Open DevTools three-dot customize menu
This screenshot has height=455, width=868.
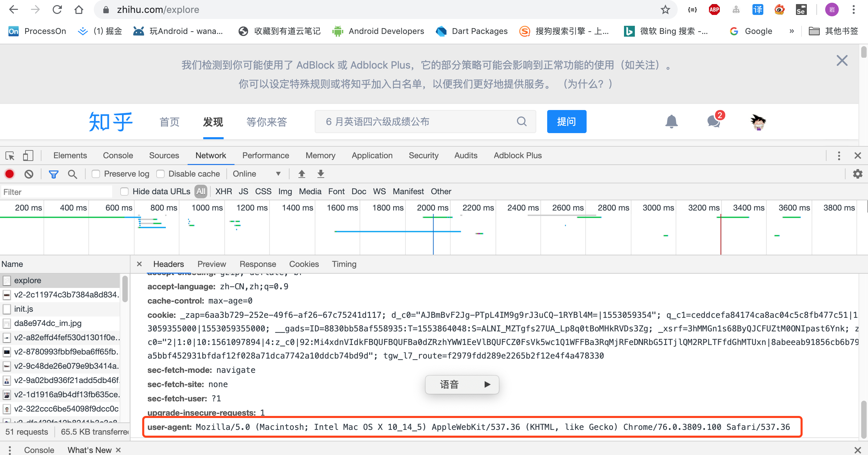click(839, 156)
